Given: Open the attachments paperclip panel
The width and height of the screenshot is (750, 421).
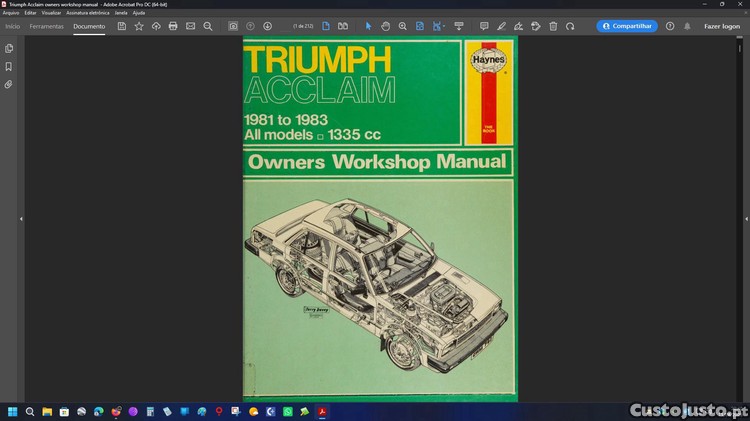Looking at the screenshot, I should click(x=9, y=85).
